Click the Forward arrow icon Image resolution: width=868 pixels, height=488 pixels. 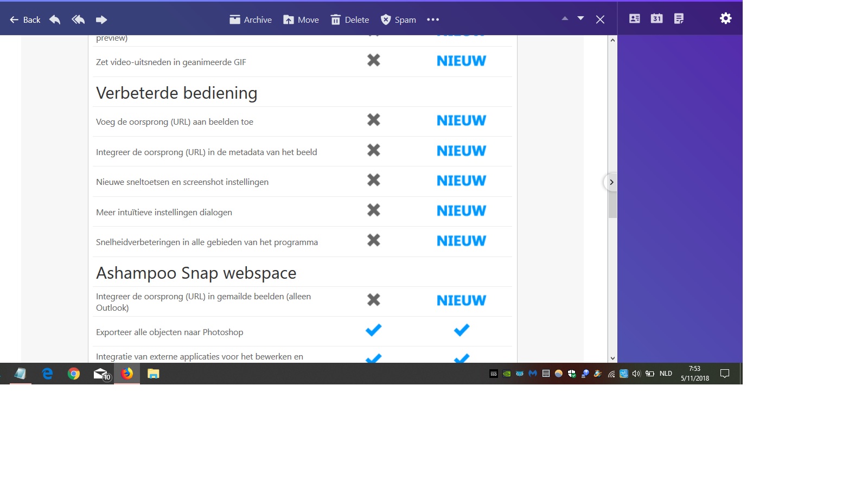click(x=101, y=20)
